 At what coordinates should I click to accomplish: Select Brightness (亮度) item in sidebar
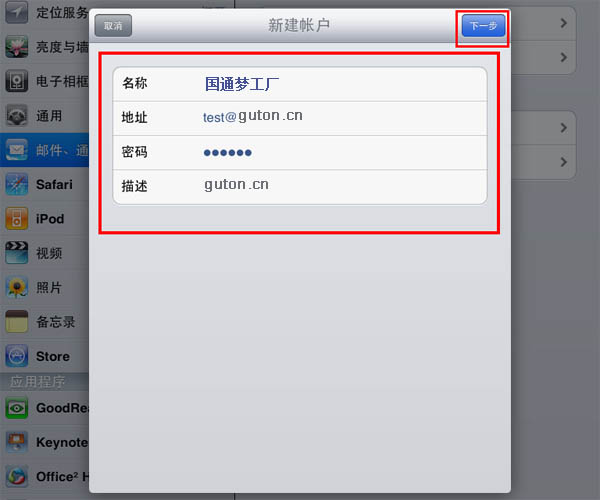(44, 47)
